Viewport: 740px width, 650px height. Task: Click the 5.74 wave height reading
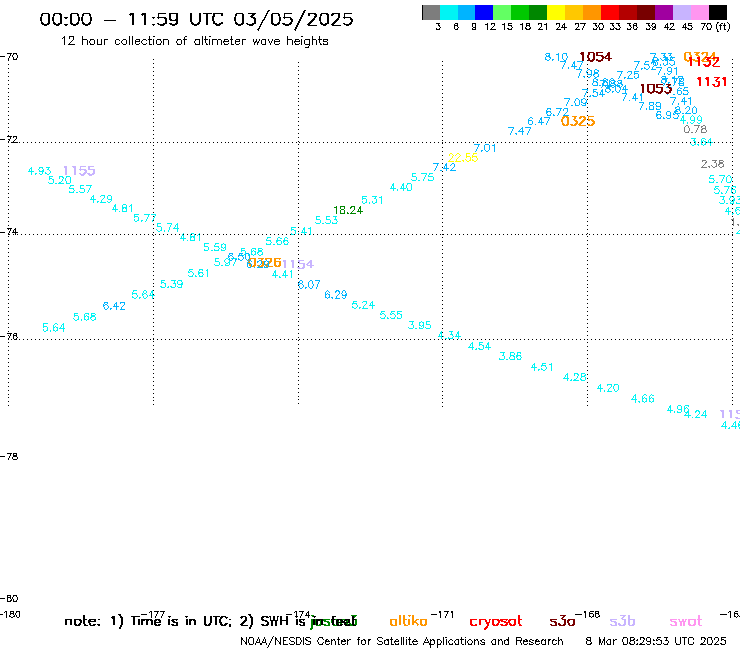pos(168,228)
